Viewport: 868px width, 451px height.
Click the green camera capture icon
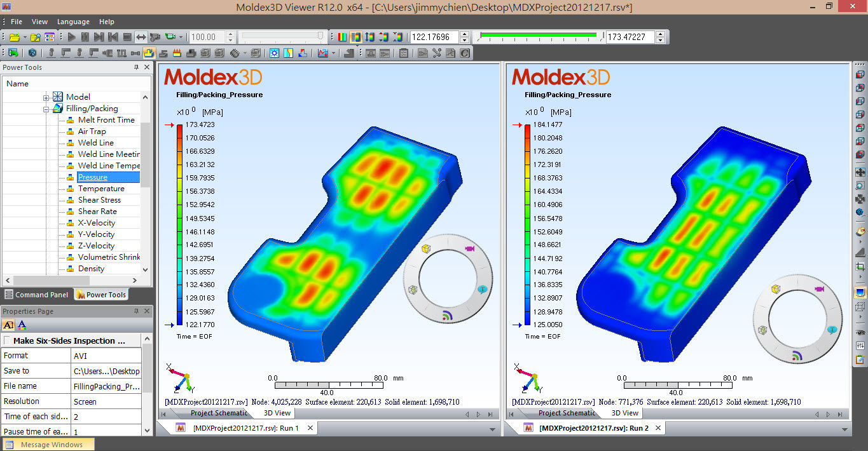(x=170, y=37)
